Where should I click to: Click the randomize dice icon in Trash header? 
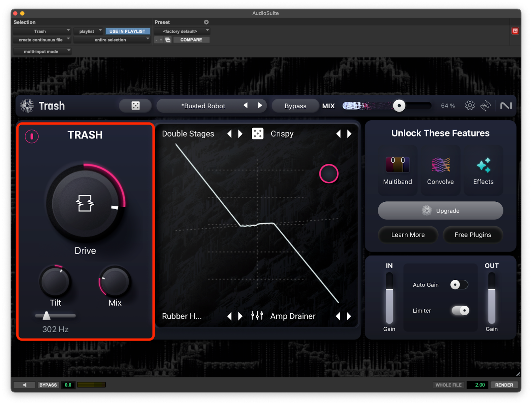point(135,106)
